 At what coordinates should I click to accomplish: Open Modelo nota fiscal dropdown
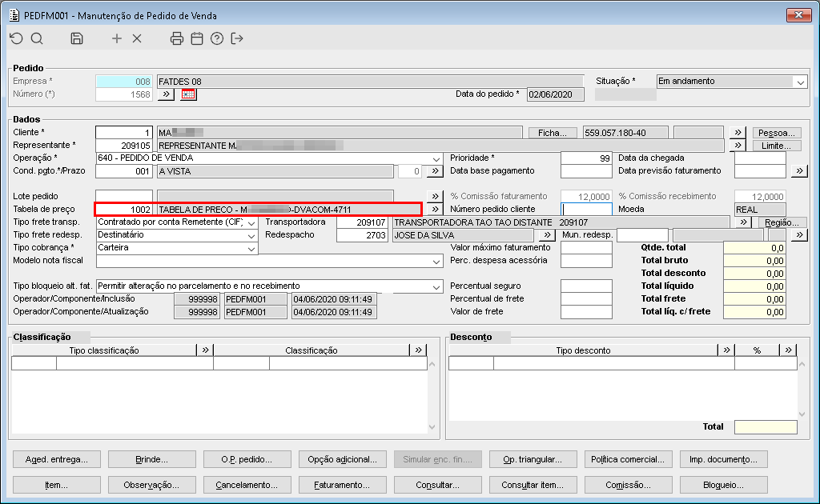pos(436,261)
